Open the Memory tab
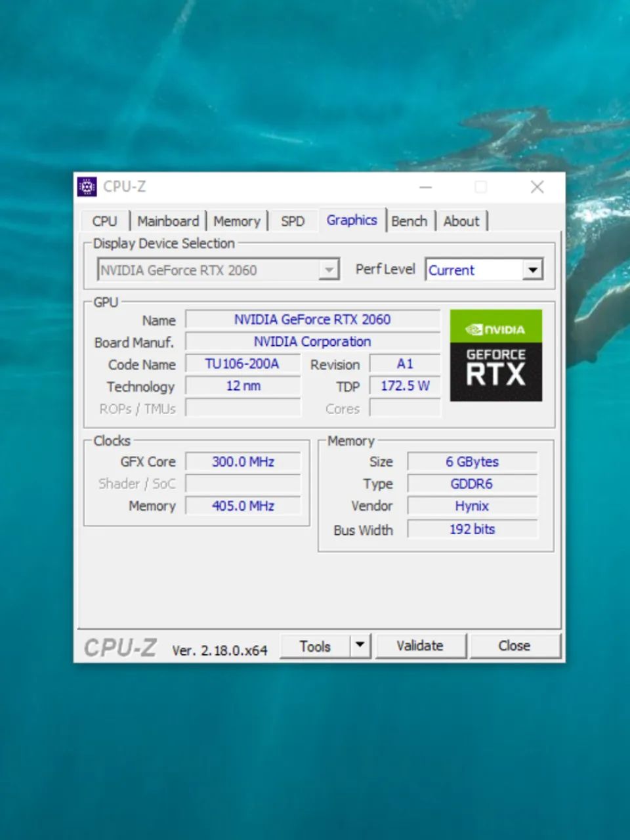This screenshot has width=630, height=840. click(x=237, y=221)
